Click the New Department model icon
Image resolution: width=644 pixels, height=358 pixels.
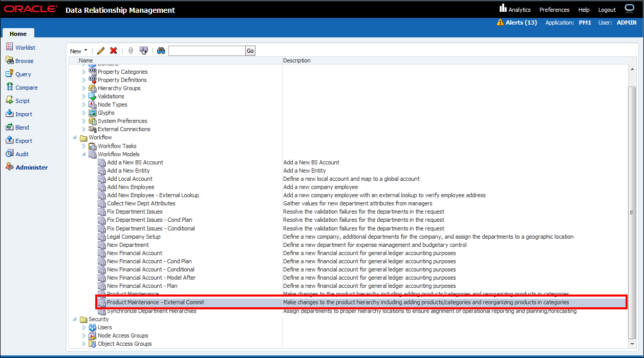pyautogui.click(x=102, y=245)
